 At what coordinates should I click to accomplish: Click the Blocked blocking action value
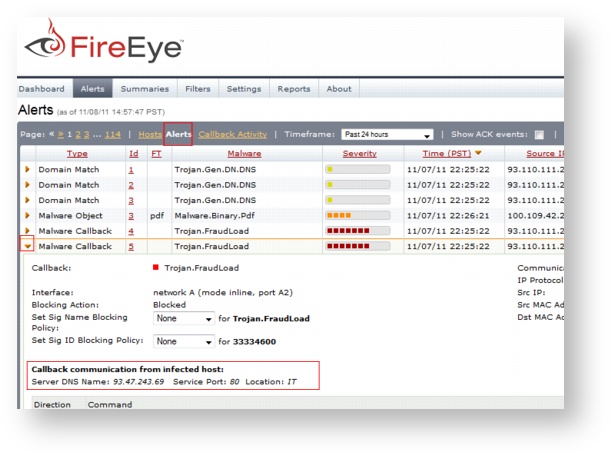tap(169, 305)
